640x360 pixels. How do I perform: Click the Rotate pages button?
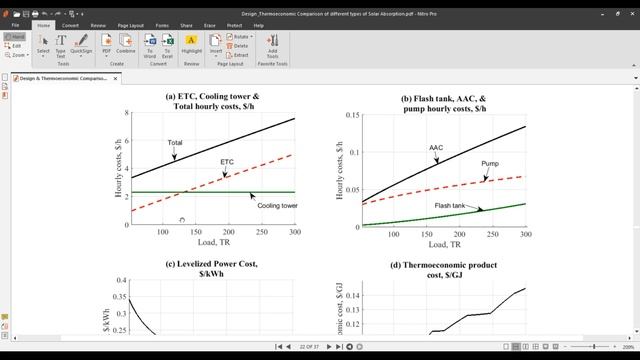(x=238, y=37)
